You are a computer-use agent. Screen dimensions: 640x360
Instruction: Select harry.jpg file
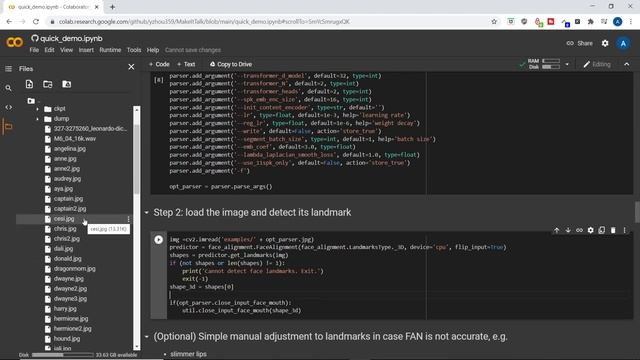tap(65, 309)
